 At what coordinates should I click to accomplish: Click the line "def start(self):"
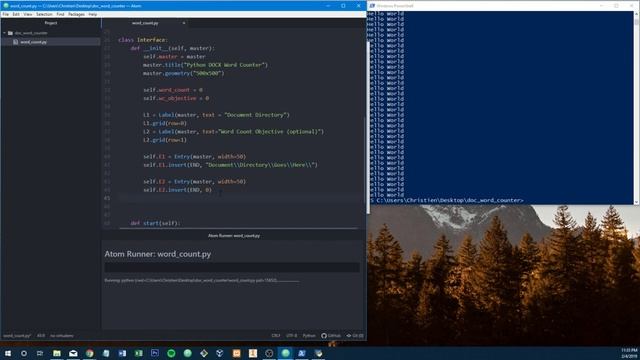155,223
